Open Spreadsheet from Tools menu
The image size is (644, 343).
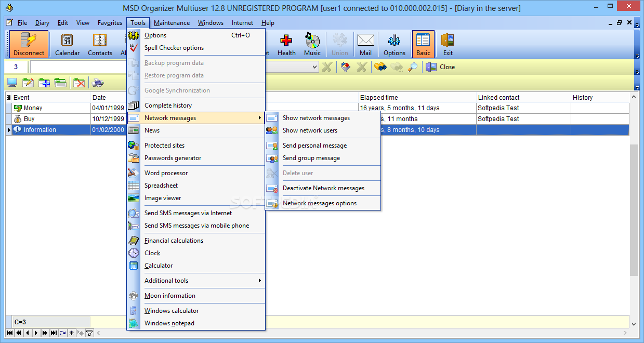(196, 186)
